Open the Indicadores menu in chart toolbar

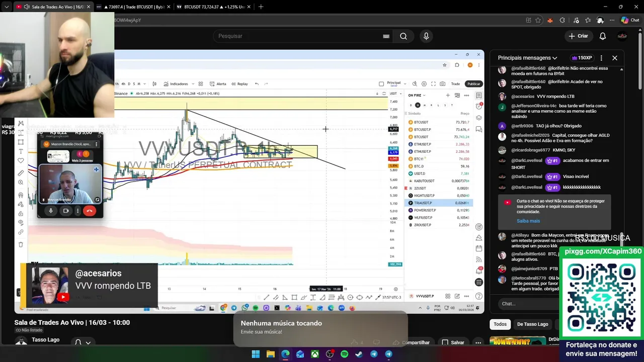tap(176, 84)
